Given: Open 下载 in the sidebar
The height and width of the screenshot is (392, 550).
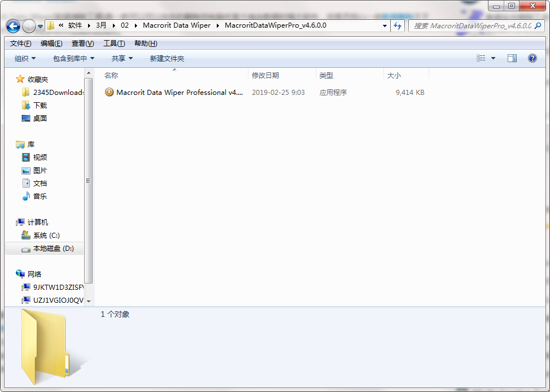Looking at the screenshot, I should click(40, 106).
